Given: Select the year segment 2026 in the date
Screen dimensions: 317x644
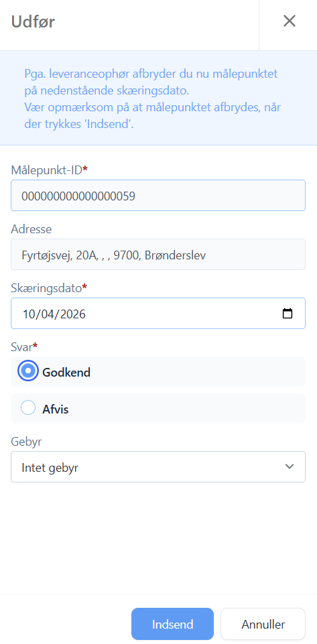Looking at the screenshot, I should click(72, 314).
